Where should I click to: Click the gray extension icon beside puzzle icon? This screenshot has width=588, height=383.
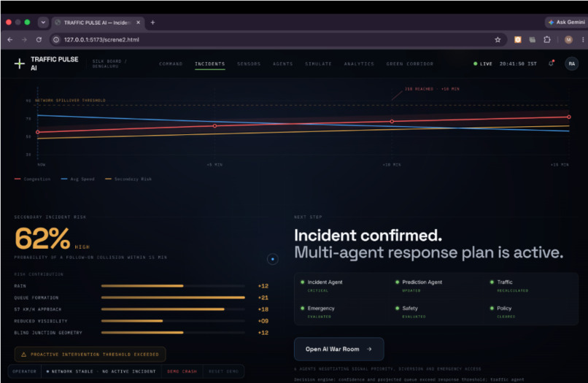(532, 39)
